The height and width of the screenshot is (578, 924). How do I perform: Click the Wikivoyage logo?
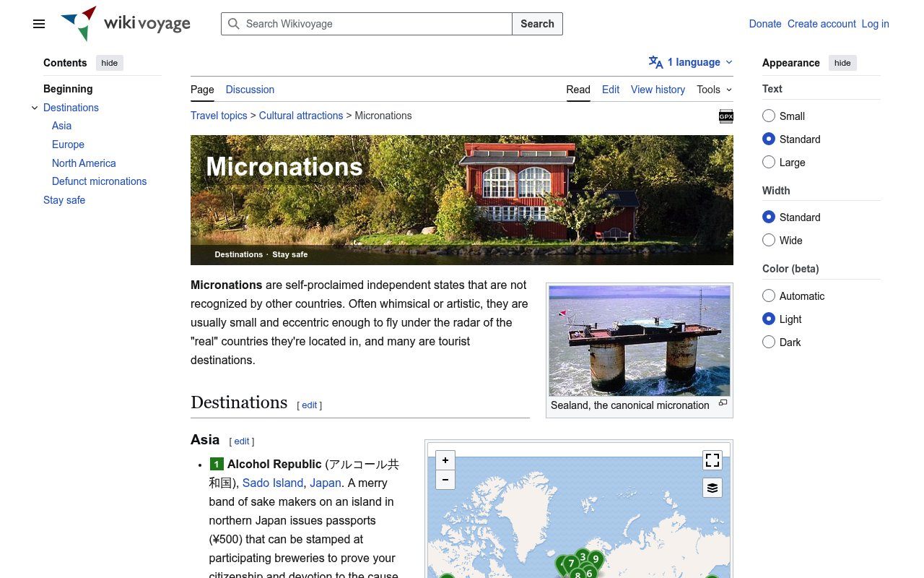click(x=126, y=24)
